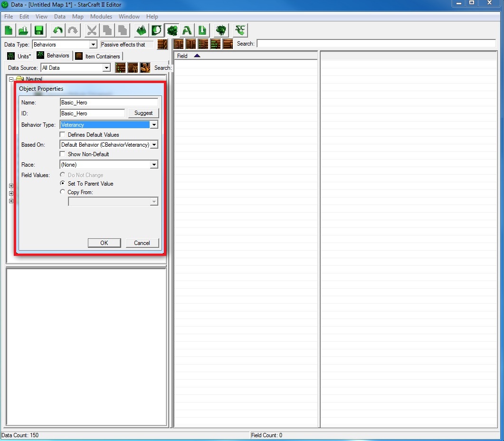Image resolution: width=504 pixels, height=441 pixels.
Task: Open the View menu
Action: (41, 17)
